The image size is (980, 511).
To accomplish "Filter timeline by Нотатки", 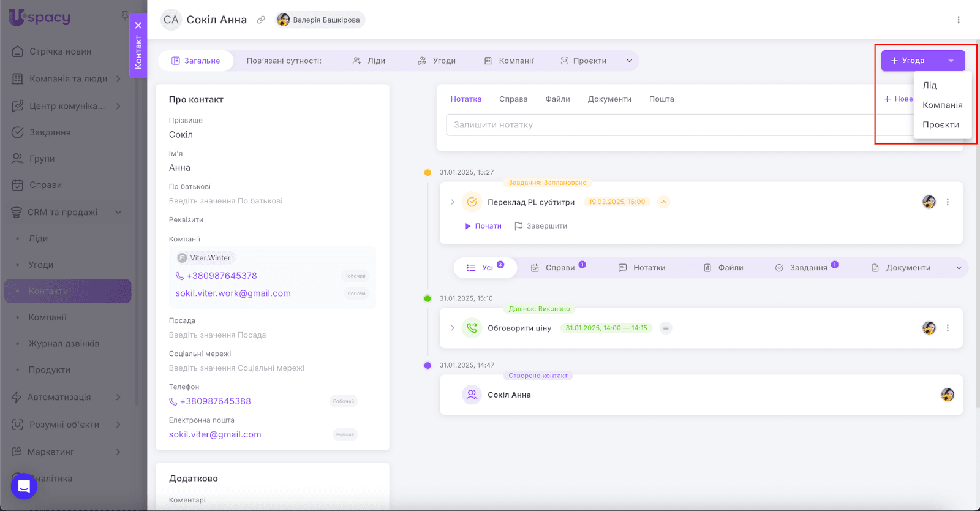I will pyautogui.click(x=642, y=268).
